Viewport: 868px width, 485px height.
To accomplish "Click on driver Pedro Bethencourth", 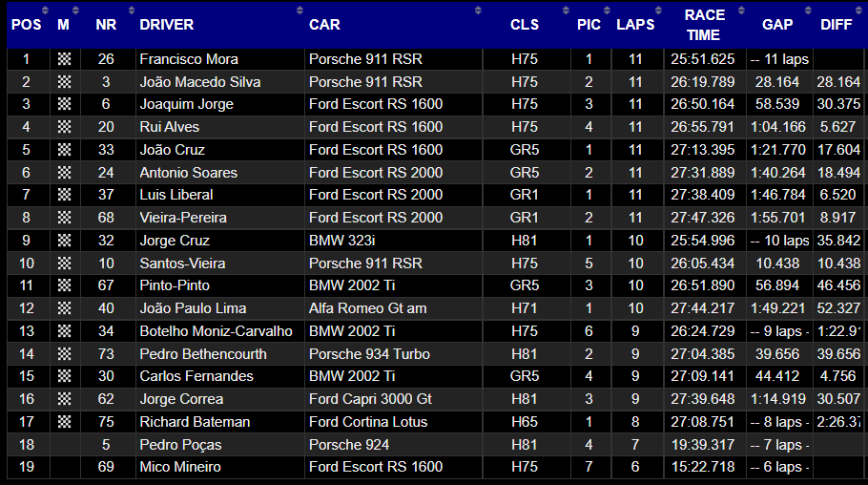I will pyautogui.click(x=203, y=354).
